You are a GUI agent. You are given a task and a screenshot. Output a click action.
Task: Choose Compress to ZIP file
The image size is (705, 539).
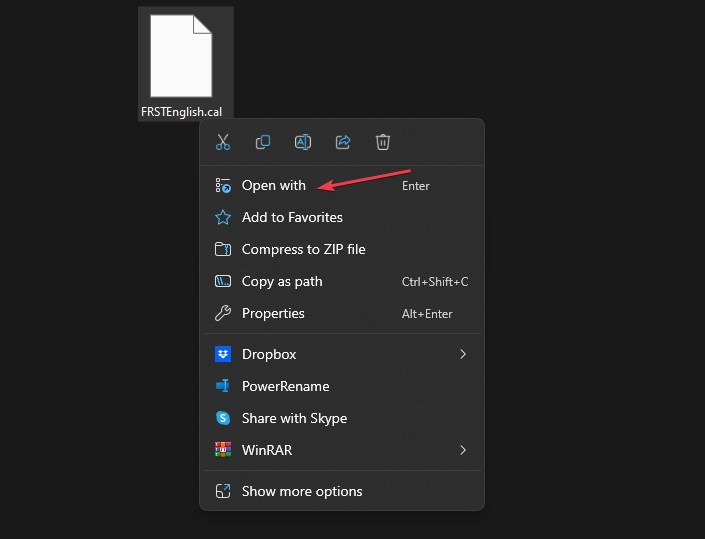(x=342, y=249)
